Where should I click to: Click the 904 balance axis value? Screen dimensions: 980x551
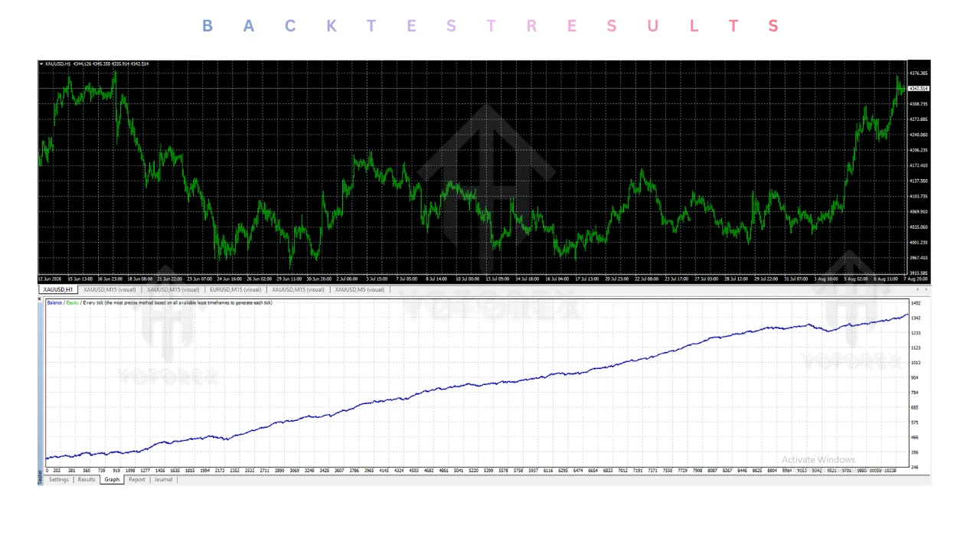(916, 378)
